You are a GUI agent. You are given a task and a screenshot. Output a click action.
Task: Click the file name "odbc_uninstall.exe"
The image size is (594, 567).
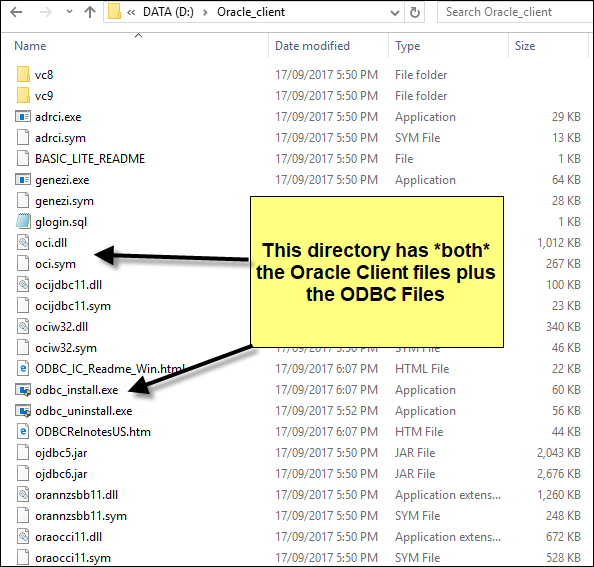[x=83, y=411]
